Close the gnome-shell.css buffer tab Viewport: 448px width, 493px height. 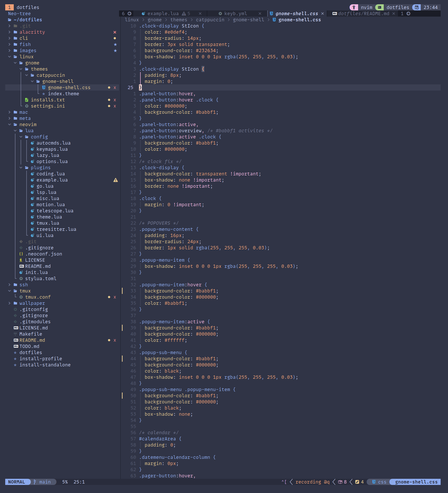click(323, 14)
